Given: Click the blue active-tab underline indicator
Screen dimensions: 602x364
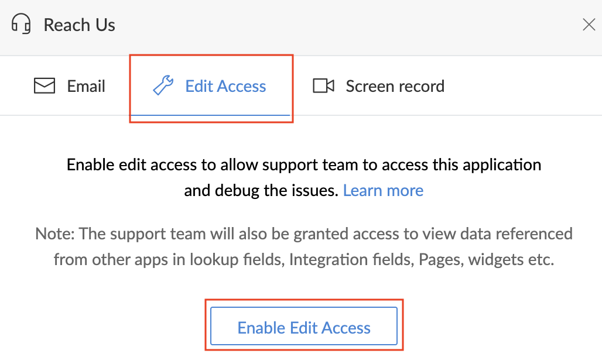Looking at the screenshot, I should pyautogui.click(x=211, y=115).
